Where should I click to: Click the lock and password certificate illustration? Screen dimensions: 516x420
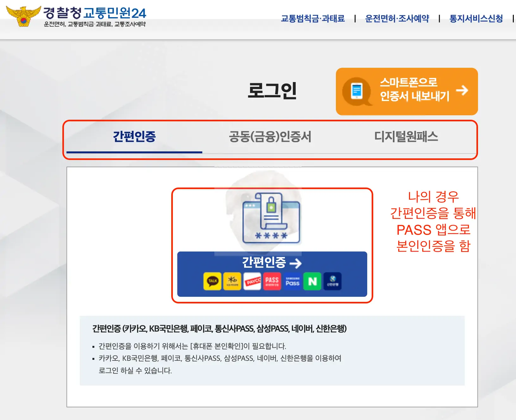pyautogui.click(x=272, y=219)
